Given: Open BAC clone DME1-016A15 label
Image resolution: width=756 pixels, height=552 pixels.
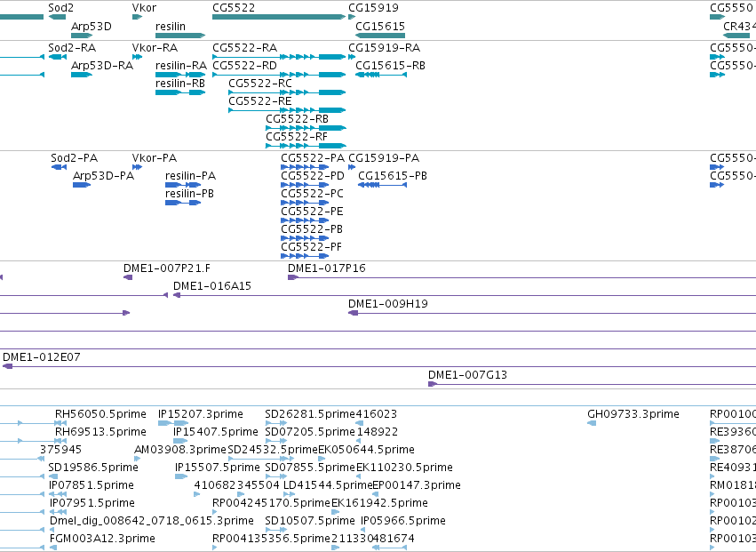Looking at the screenshot, I should click(x=212, y=286).
